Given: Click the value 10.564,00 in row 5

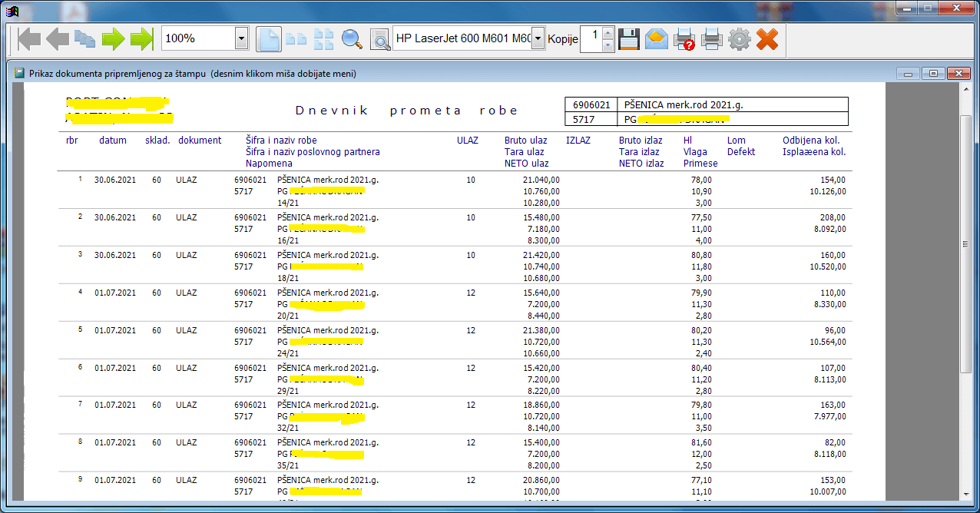Looking at the screenshot, I should click(x=828, y=342).
